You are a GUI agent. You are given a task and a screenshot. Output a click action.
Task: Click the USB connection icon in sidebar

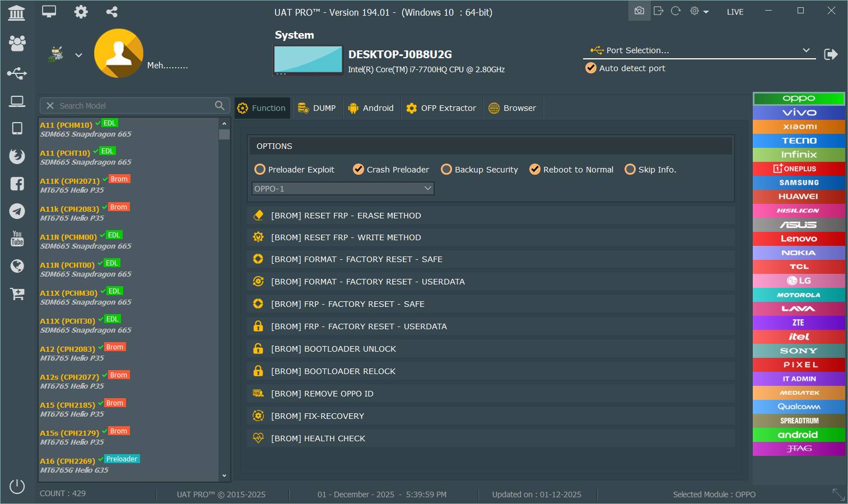[x=17, y=73]
